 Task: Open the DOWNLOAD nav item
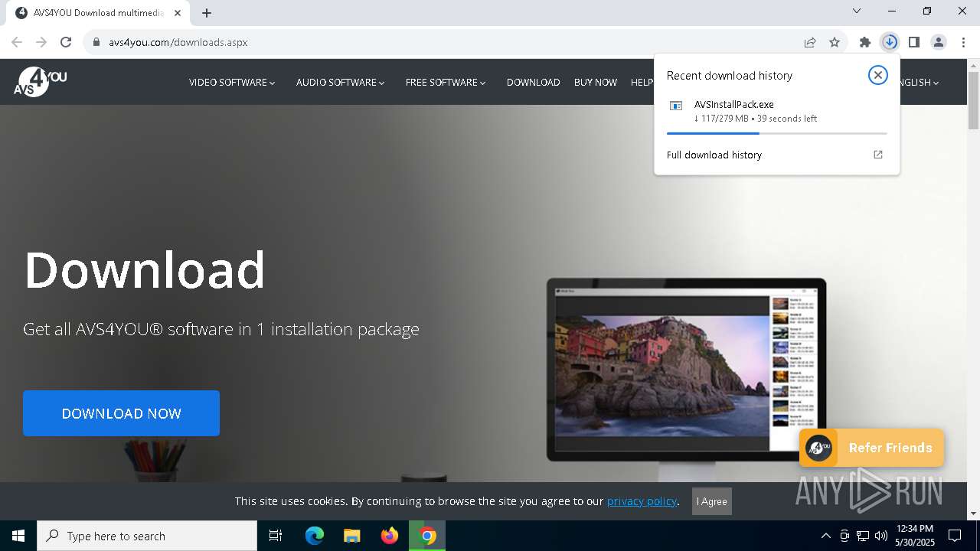533,82
